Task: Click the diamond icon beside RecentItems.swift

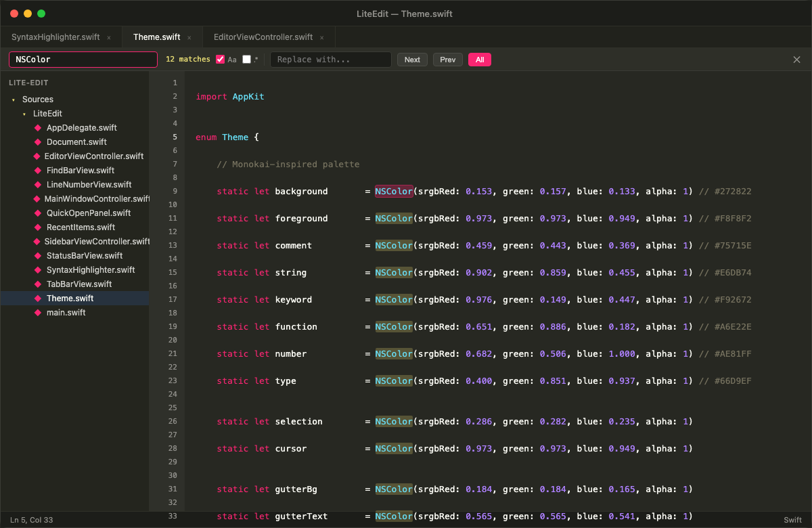Action: click(x=38, y=227)
